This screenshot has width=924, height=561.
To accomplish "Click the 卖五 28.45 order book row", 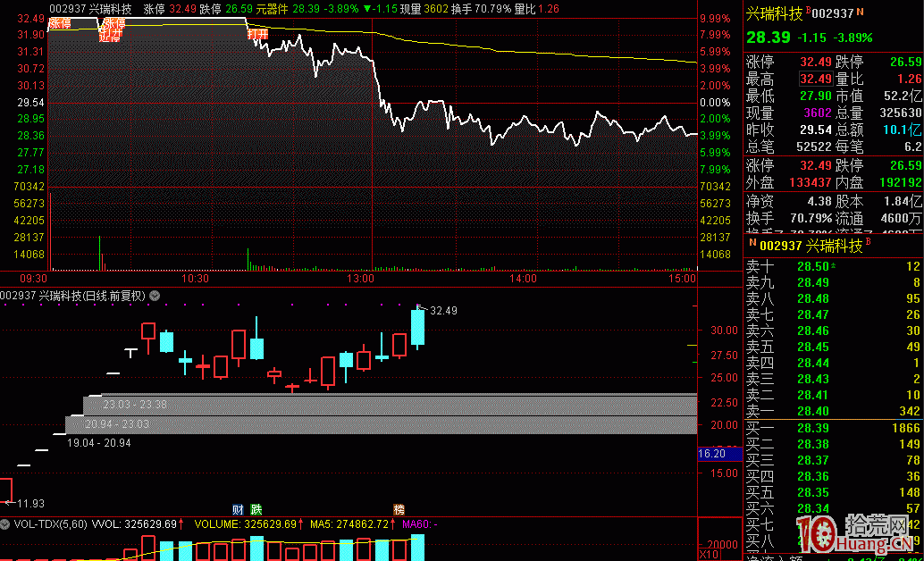I will (x=833, y=347).
